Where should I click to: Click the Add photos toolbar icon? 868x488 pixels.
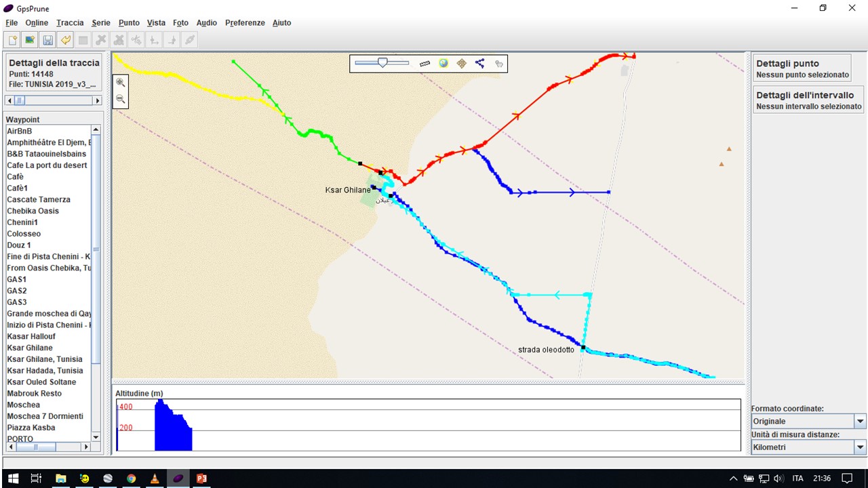coord(31,40)
